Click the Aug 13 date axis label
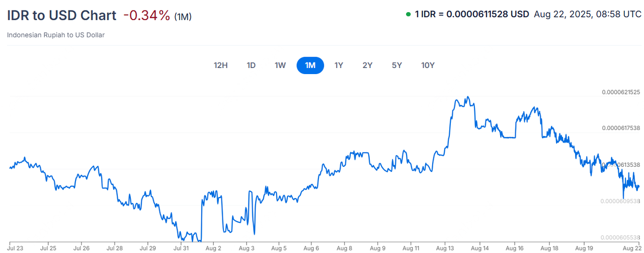The width and height of the screenshot is (644, 253). (x=445, y=248)
